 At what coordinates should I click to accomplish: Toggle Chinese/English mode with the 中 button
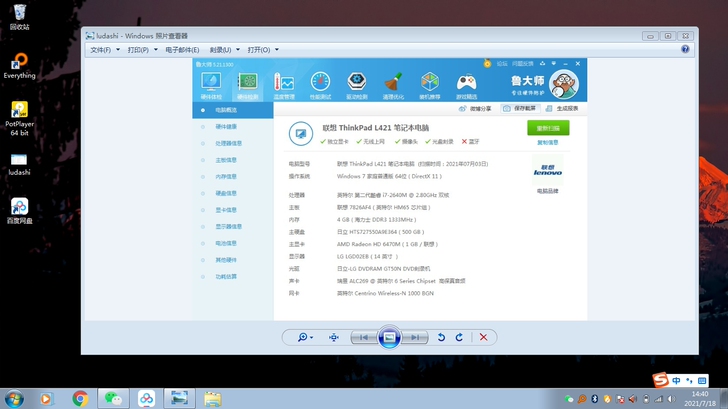click(x=676, y=381)
